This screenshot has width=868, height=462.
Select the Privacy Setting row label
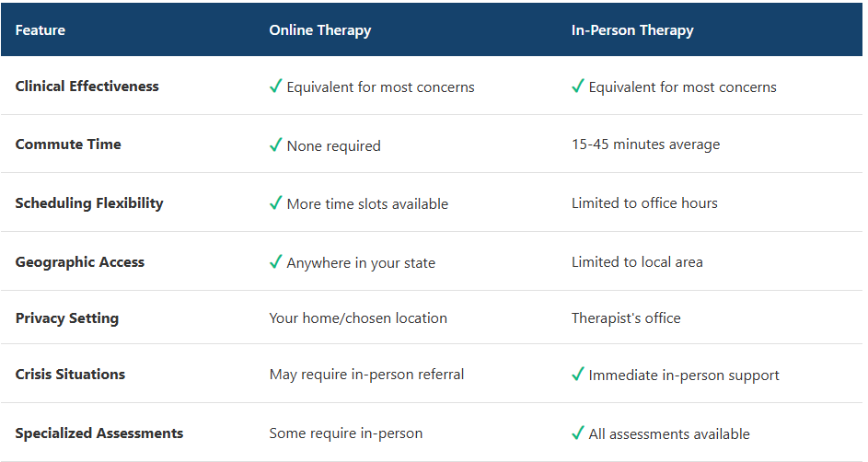click(67, 318)
